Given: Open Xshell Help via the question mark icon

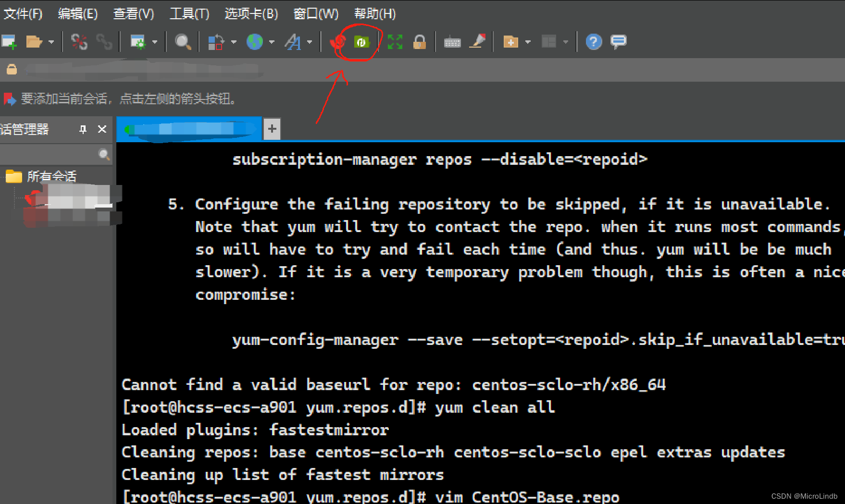Looking at the screenshot, I should point(593,42).
